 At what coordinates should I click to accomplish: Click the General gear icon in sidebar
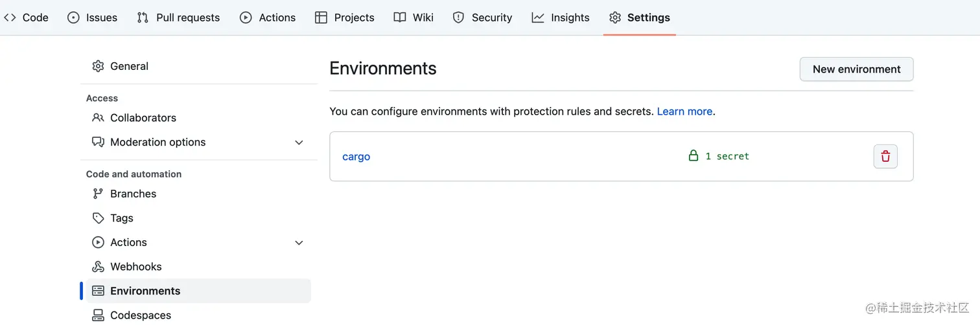tap(98, 66)
